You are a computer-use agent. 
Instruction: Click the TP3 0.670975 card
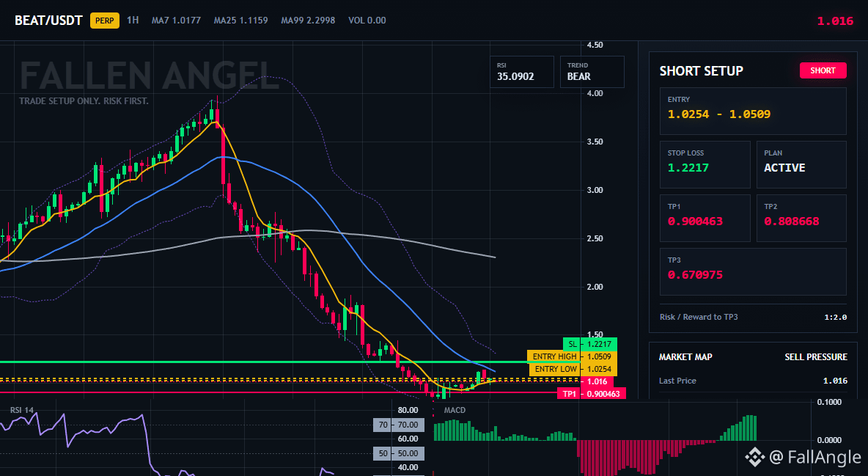[753, 271]
